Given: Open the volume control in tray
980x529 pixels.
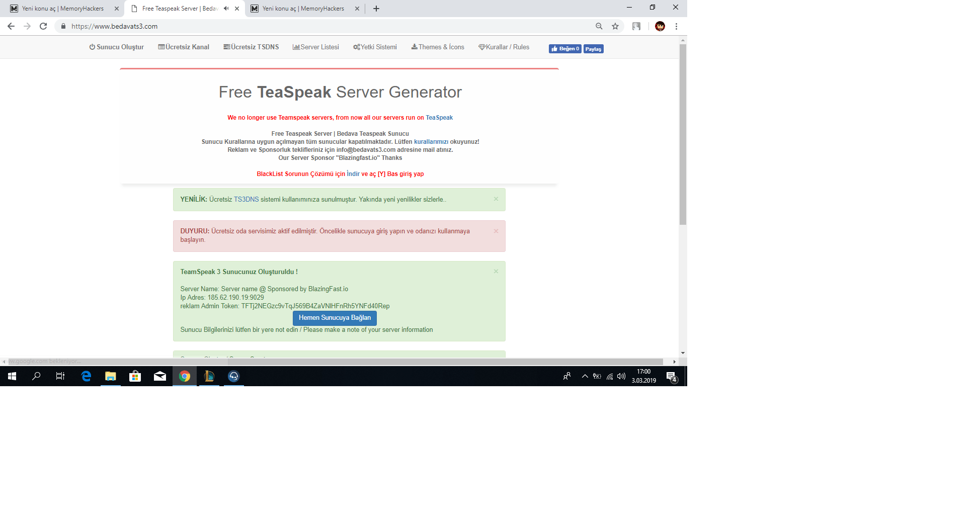Looking at the screenshot, I should pyautogui.click(x=622, y=376).
